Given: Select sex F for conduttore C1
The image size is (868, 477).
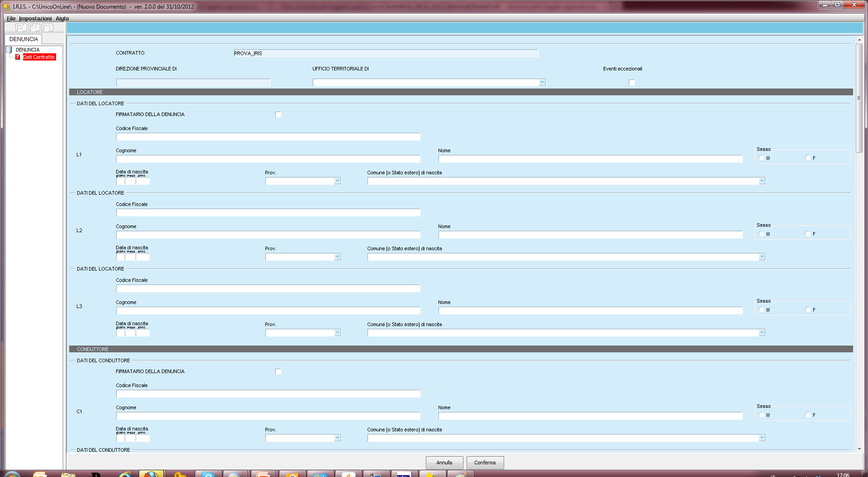Looking at the screenshot, I should point(808,415).
